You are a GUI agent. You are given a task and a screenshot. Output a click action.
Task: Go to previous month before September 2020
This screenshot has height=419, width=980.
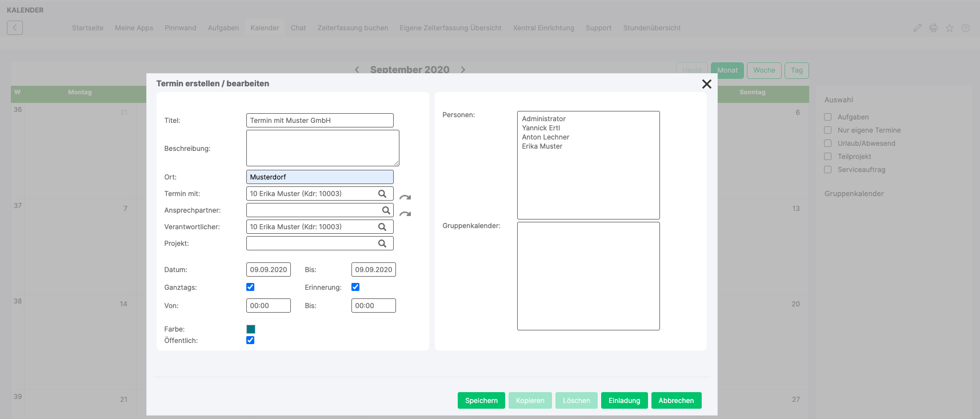pyautogui.click(x=357, y=70)
